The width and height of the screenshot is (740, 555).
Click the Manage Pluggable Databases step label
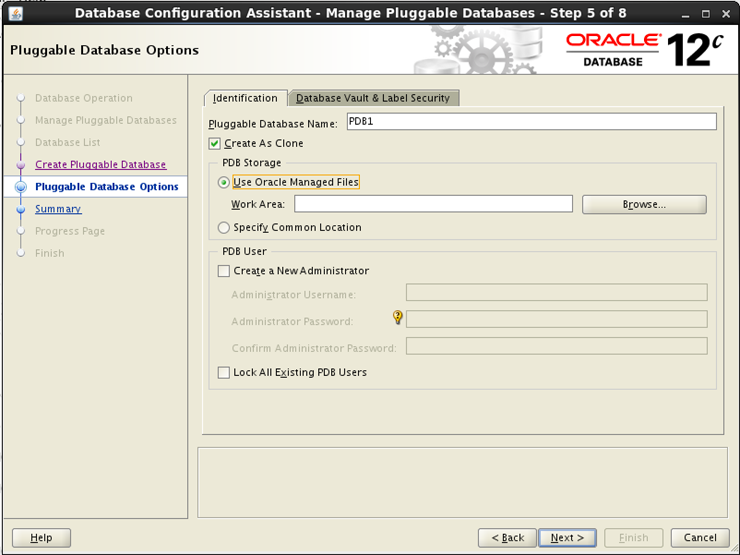pyautogui.click(x=106, y=120)
